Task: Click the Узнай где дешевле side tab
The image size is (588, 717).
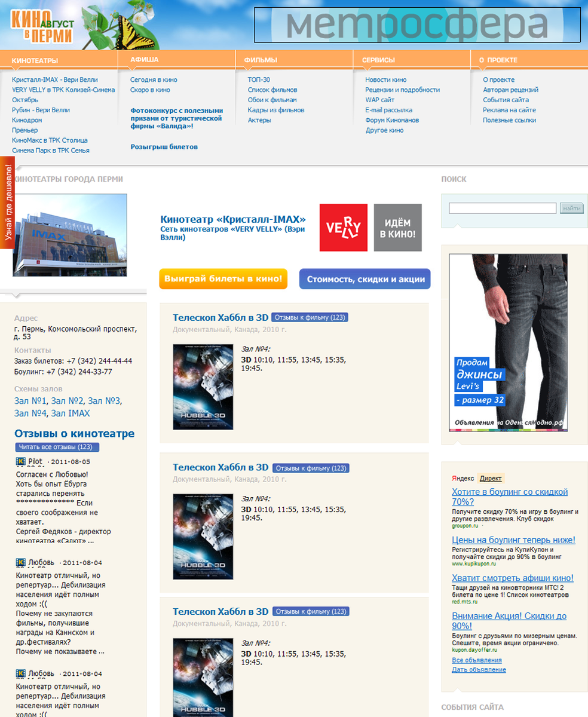Action: tap(7, 201)
